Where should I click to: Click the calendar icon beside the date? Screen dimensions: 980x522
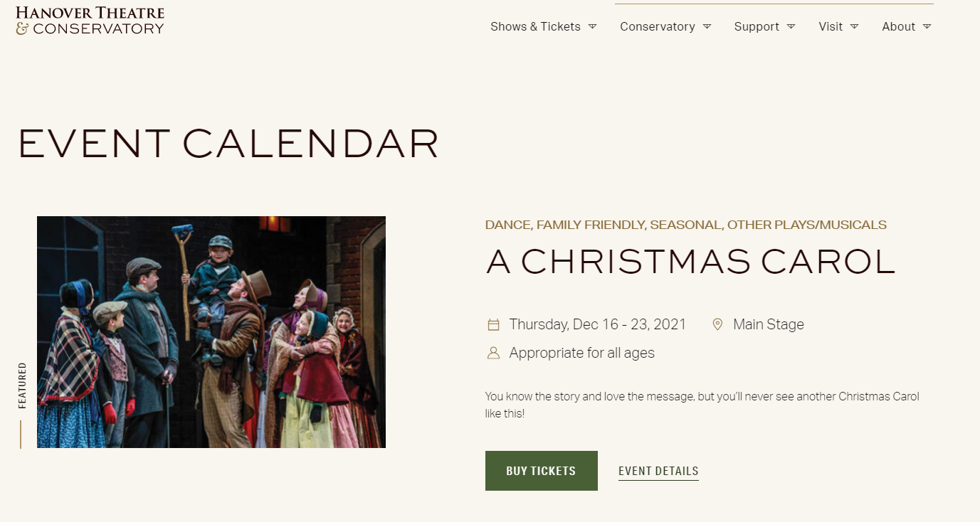click(x=493, y=325)
